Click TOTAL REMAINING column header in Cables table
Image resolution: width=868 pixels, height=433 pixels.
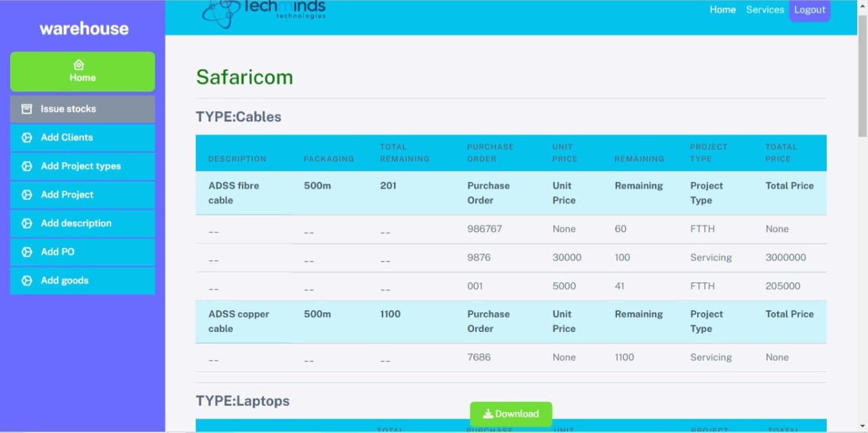point(405,153)
